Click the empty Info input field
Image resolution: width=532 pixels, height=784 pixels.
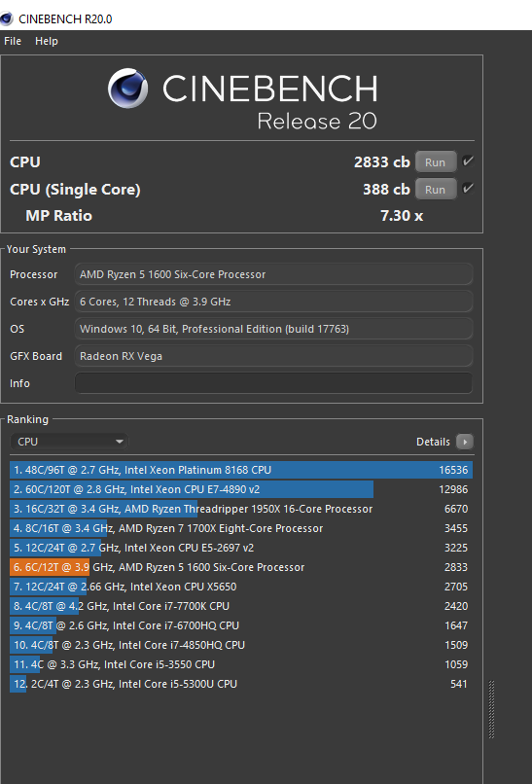(273, 383)
